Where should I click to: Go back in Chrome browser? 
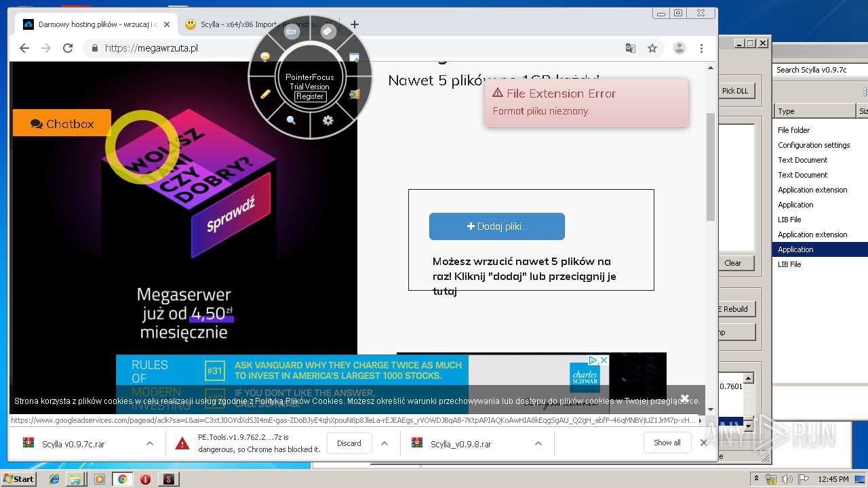point(24,48)
